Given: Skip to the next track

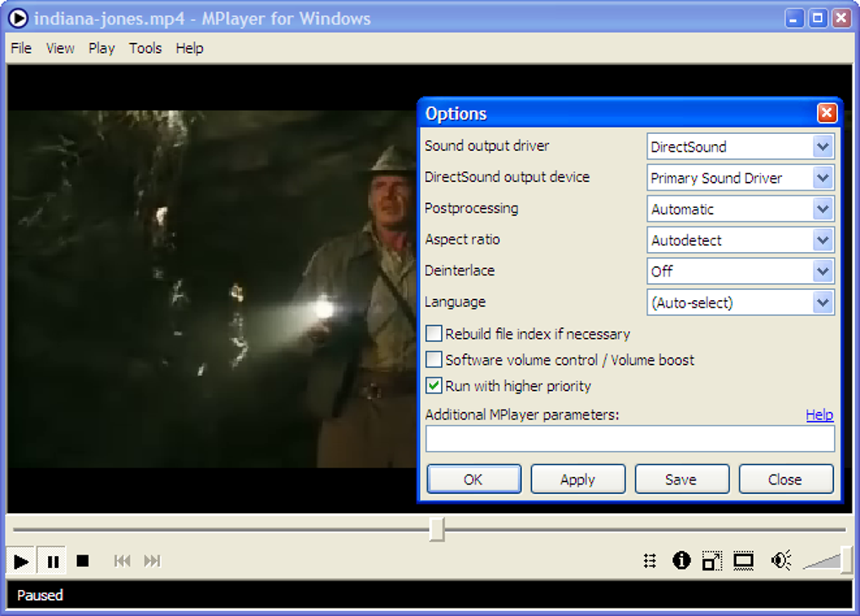Looking at the screenshot, I should click(x=153, y=561).
